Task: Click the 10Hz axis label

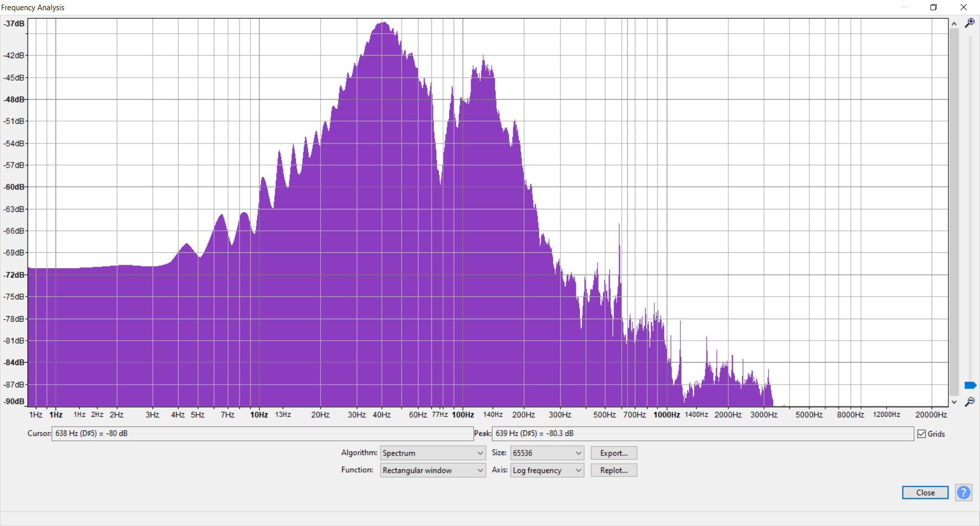Action: (x=259, y=415)
